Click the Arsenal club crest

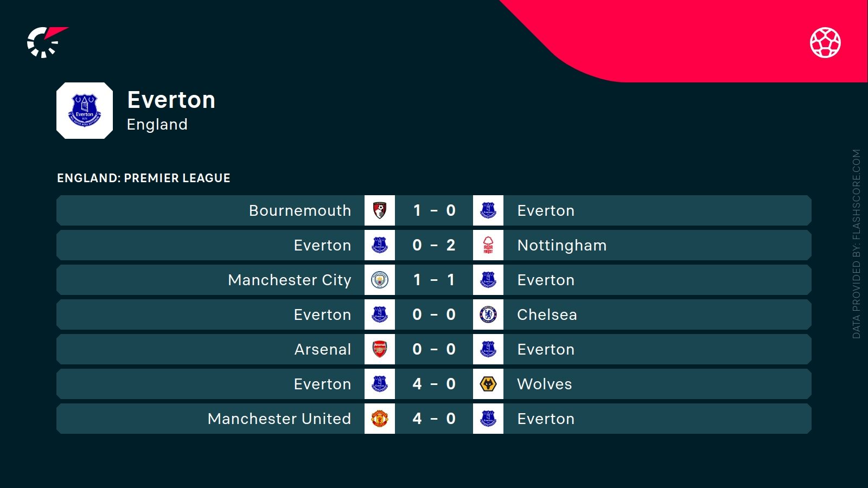coord(380,349)
